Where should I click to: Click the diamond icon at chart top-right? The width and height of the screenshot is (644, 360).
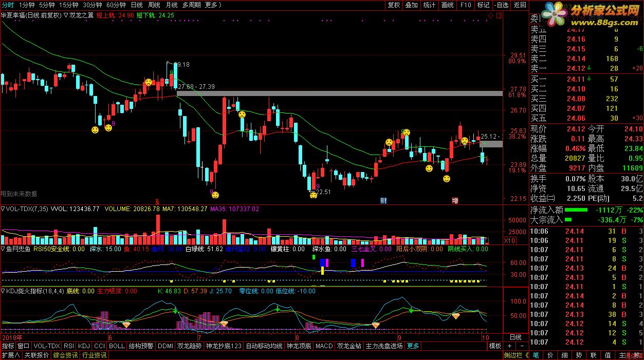click(490, 16)
